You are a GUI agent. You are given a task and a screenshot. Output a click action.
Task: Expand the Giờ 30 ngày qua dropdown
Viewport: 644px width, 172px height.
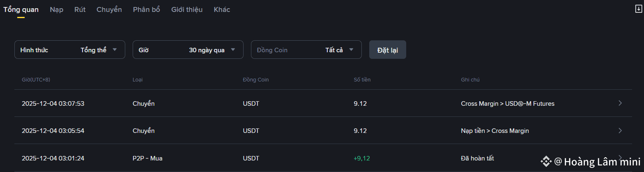click(188, 50)
